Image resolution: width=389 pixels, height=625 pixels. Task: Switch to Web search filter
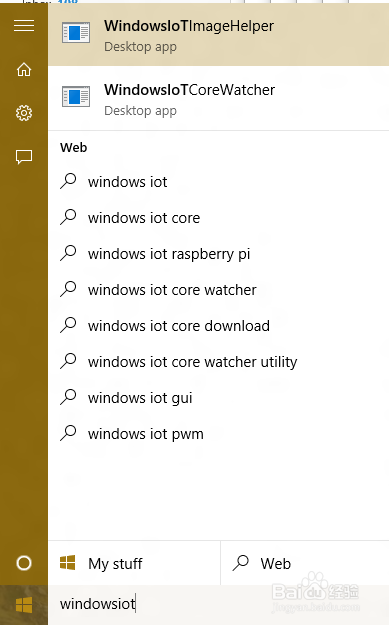pos(305,563)
